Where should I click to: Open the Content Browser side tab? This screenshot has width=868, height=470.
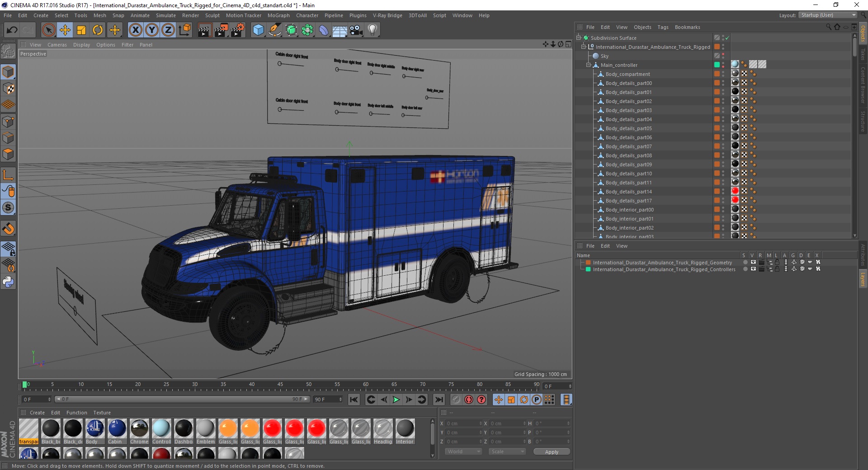[863, 85]
